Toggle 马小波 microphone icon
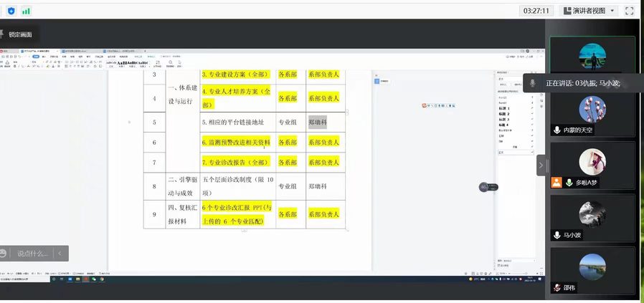Image resolution: width=644 pixels, height=303 pixels. pos(557,235)
